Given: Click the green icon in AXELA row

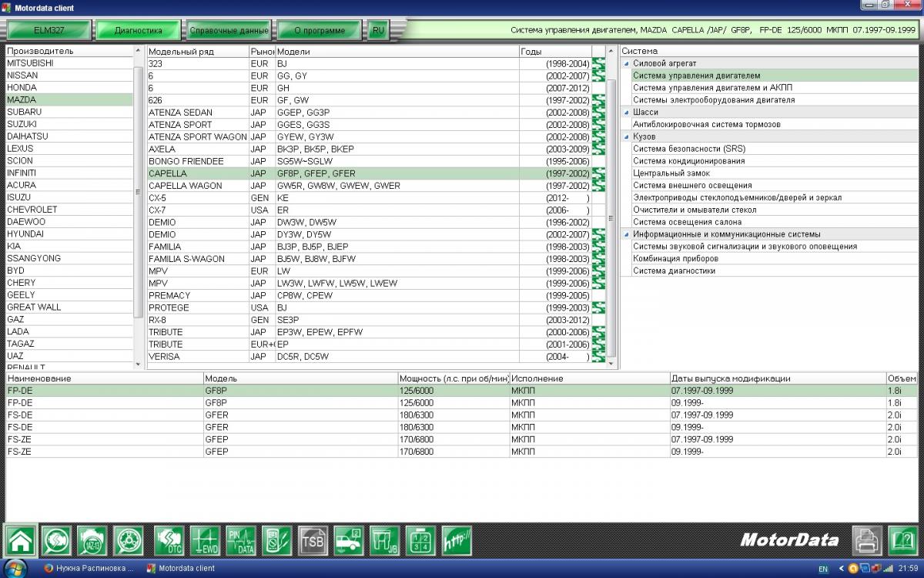Looking at the screenshot, I should click(x=598, y=150).
